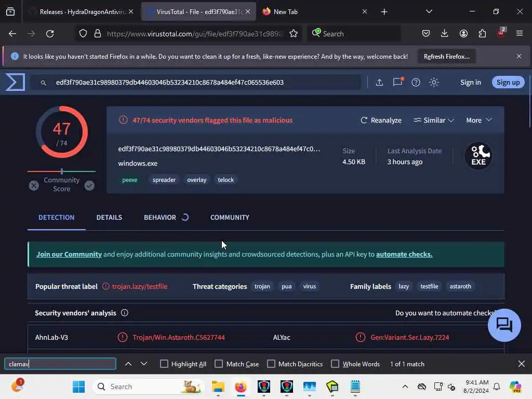Switch to the DETECTION tab
This screenshot has width=532, height=399.
tap(56, 218)
